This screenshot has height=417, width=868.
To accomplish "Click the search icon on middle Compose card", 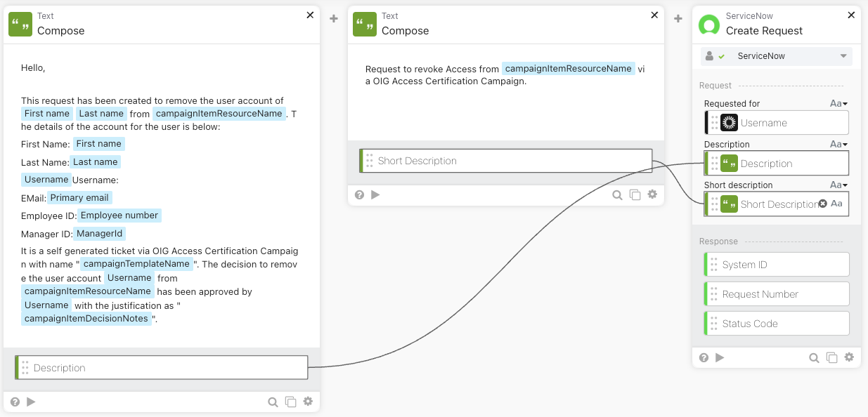I will 617,195.
